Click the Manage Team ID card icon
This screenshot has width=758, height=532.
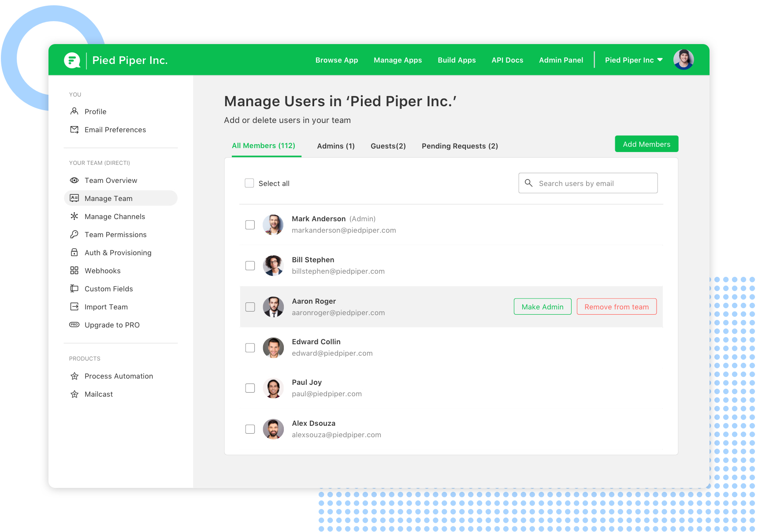pos(74,198)
